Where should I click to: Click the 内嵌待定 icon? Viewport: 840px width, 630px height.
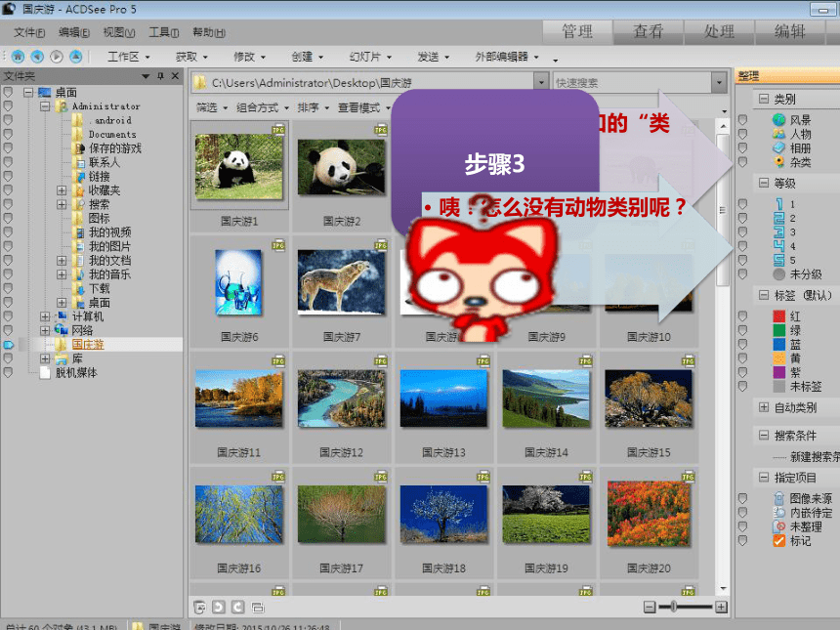[x=778, y=513]
